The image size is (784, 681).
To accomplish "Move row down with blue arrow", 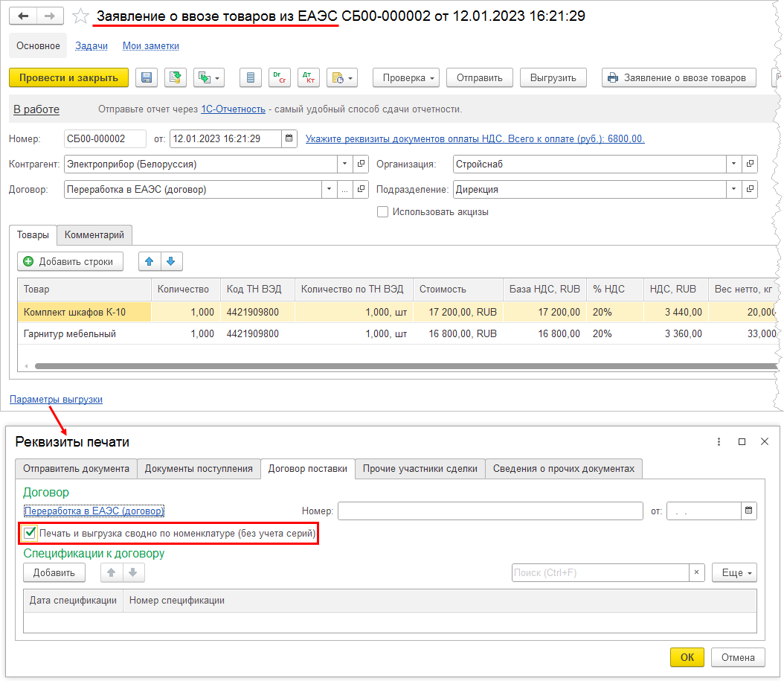I will tap(171, 261).
